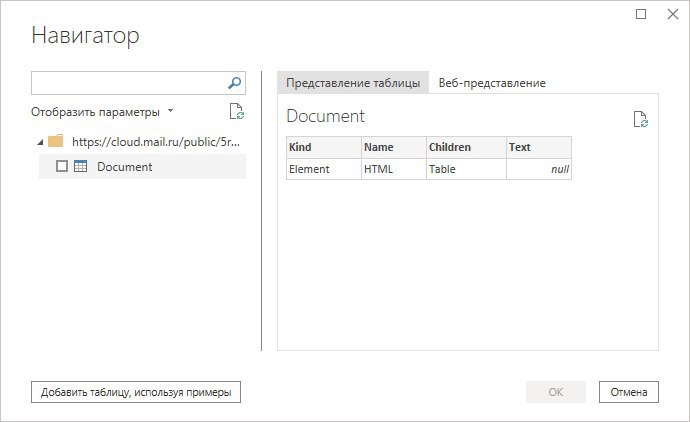Viewport: 690px width, 422px height.
Task: Maximize the Навигатор window
Action: point(641,14)
